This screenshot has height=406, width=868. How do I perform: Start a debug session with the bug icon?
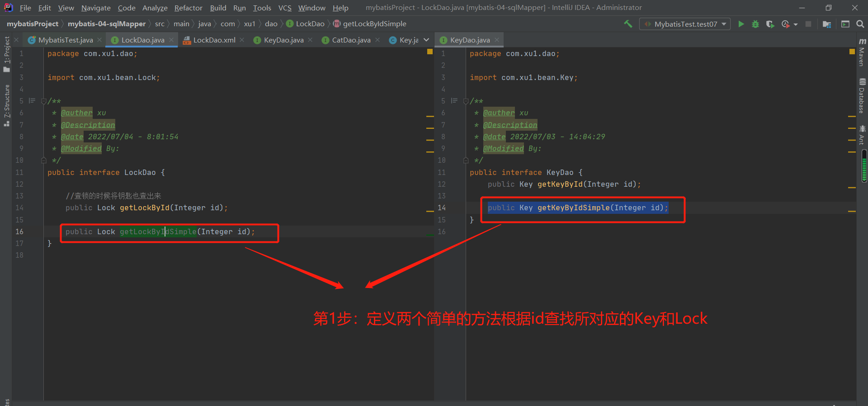(755, 24)
